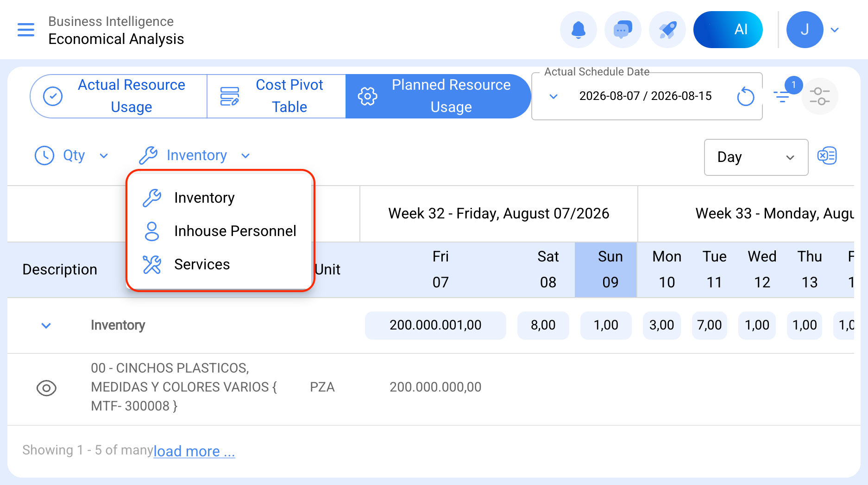
Task: Expand the user account chevron
Action: (x=835, y=30)
